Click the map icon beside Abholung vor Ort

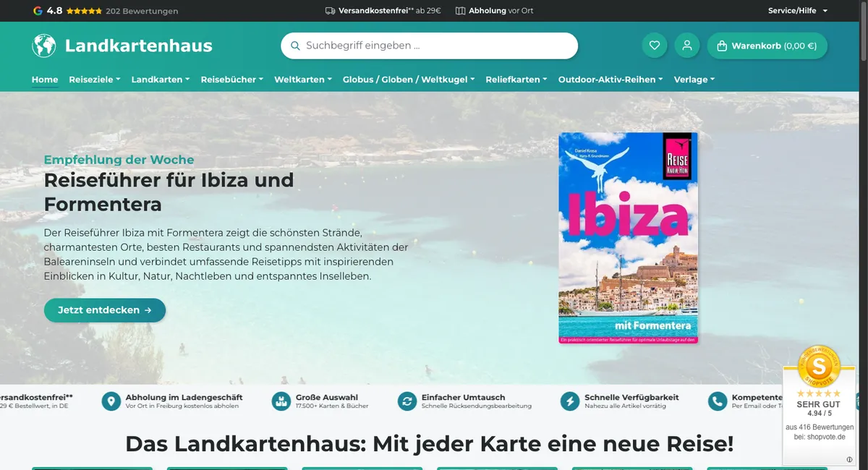[x=460, y=11]
